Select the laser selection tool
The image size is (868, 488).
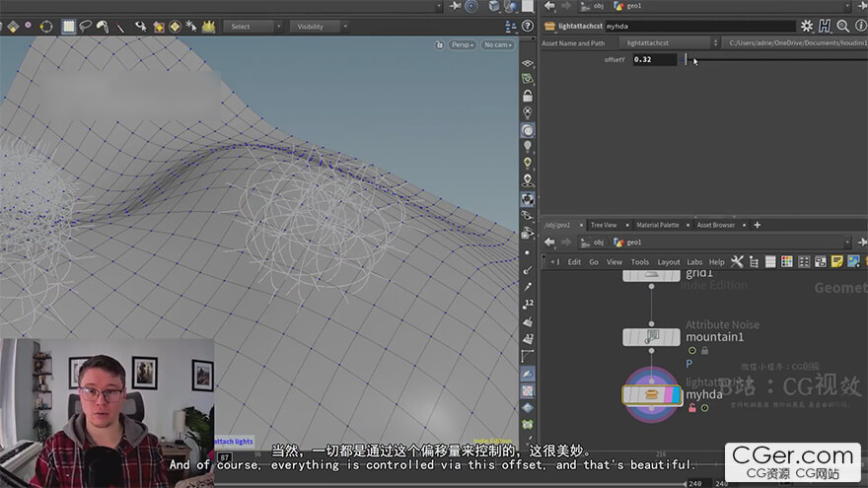(x=120, y=27)
